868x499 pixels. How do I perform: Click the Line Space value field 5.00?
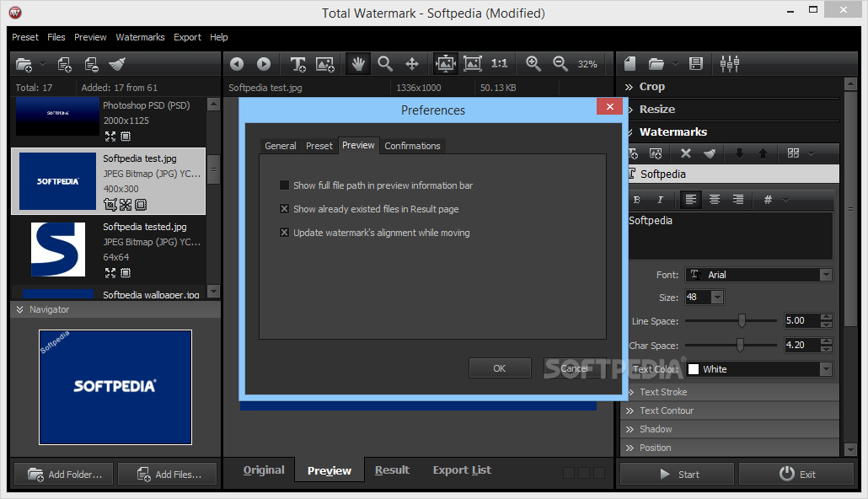point(802,320)
